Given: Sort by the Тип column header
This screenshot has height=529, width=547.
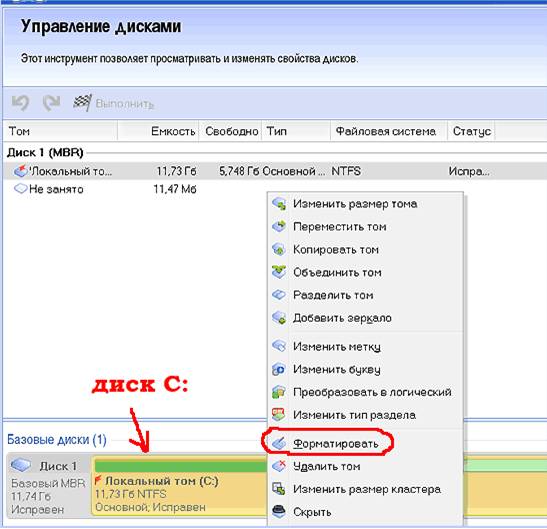Looking at the screenshot, I should coord(296,131).
